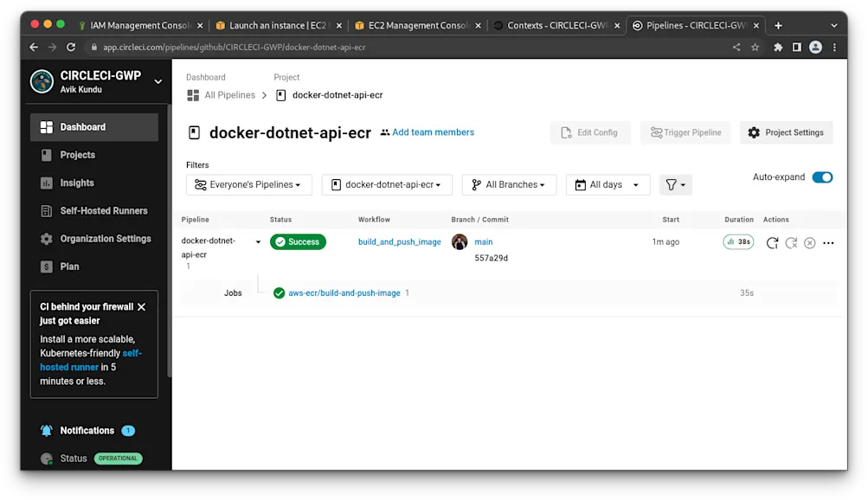Open the All Branches filter dropdown
This screenshot has height=500, width=868.
click(x=509, y=185)
